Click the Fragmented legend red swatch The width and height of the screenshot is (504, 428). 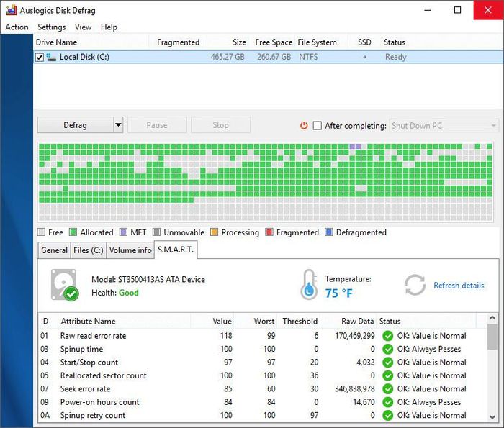click(x=269, y=232)
